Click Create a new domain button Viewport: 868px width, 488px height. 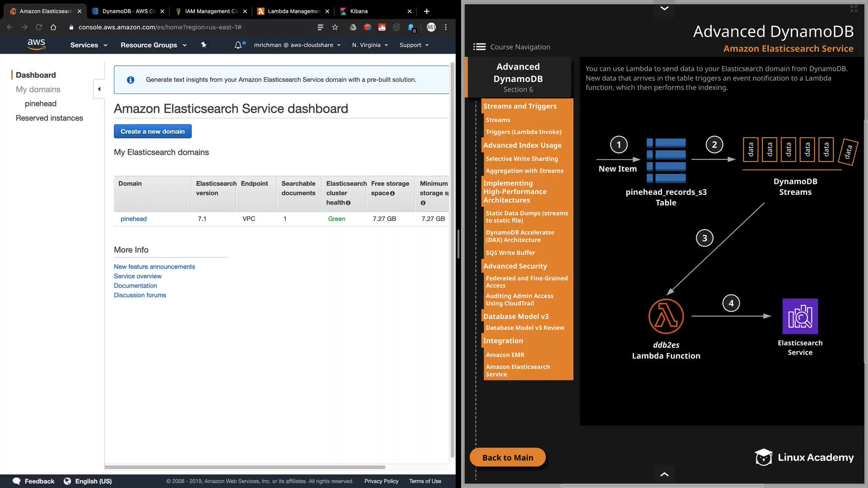pyautogui.click(x=152, y=131)
